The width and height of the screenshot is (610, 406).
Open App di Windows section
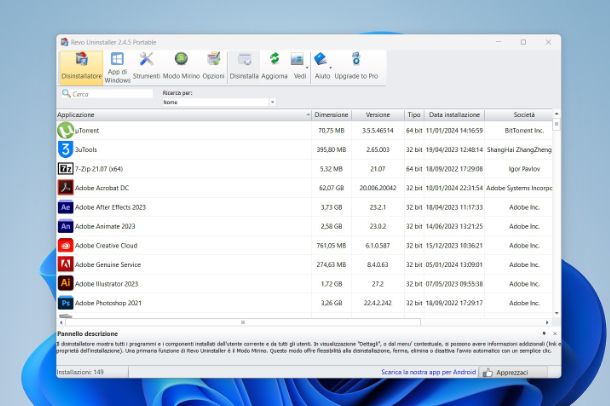tap(117, 68)
